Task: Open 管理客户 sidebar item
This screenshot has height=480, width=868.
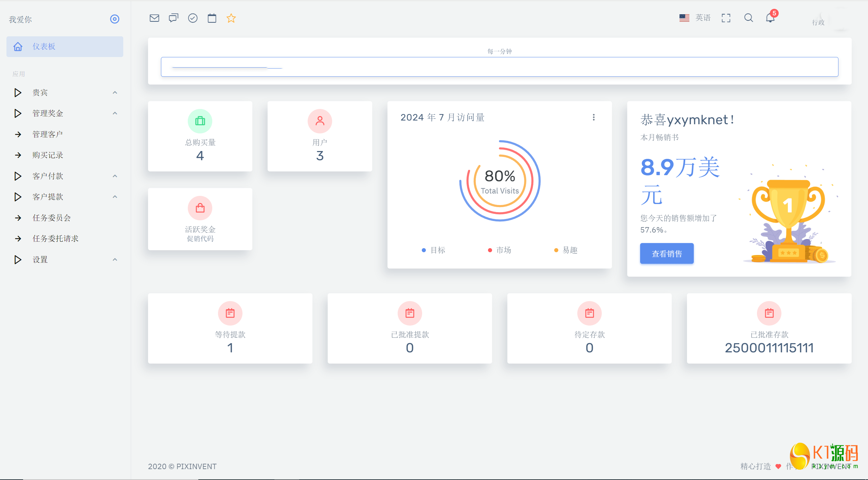Action: click(65, 134)
